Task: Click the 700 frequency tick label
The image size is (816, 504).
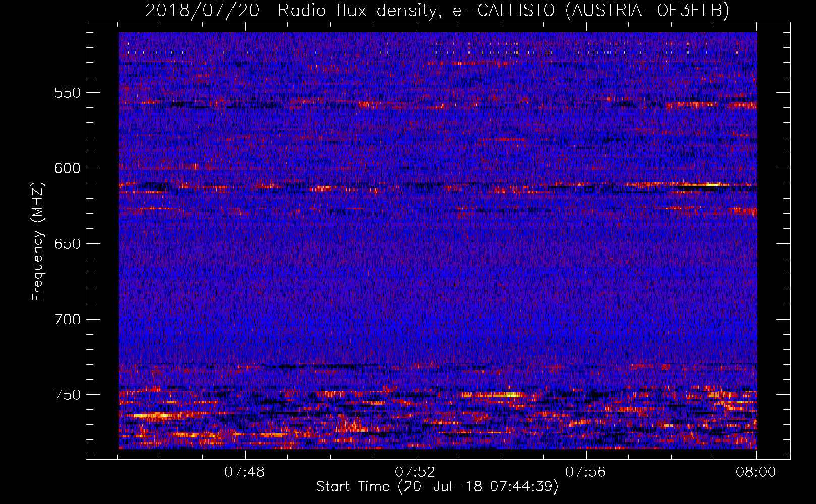Action: coord(68,320)
